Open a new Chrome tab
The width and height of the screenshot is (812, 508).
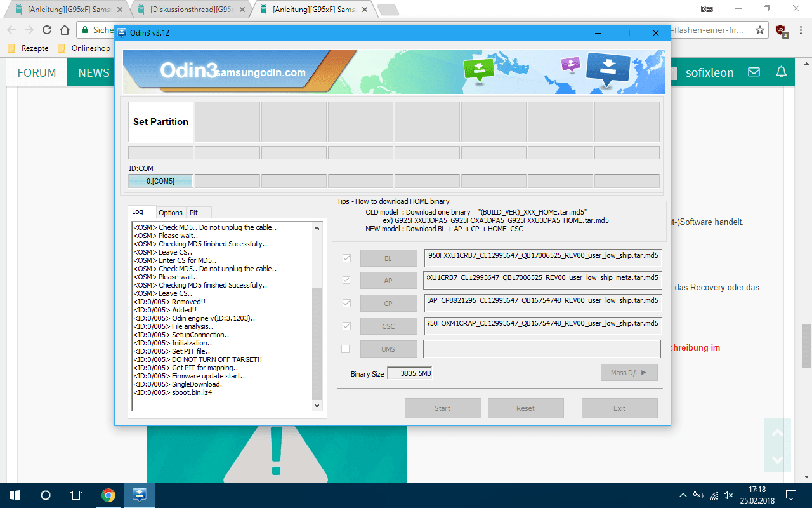pos(388,10)
